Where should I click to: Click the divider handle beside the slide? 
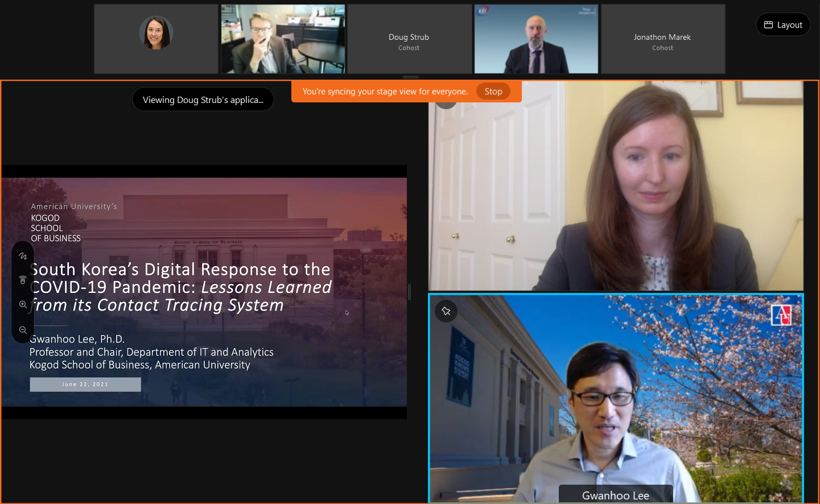coord(410,292)
